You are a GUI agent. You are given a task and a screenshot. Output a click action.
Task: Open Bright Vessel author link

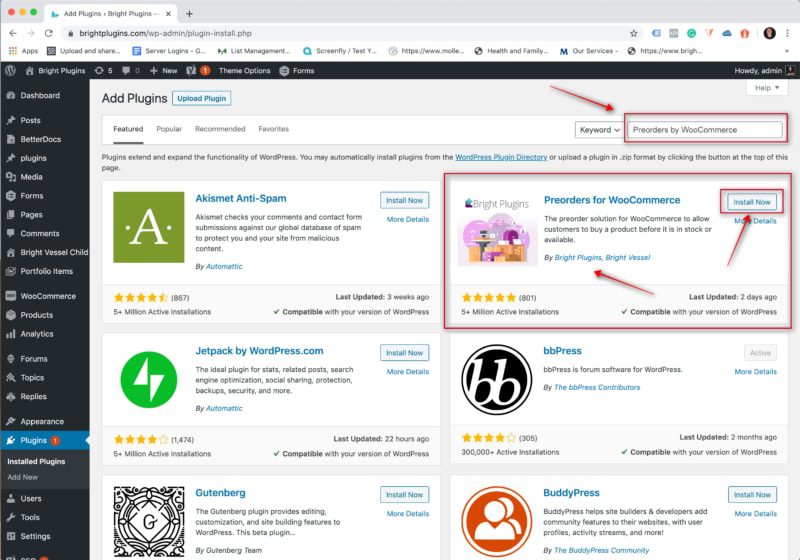[628, 258]
